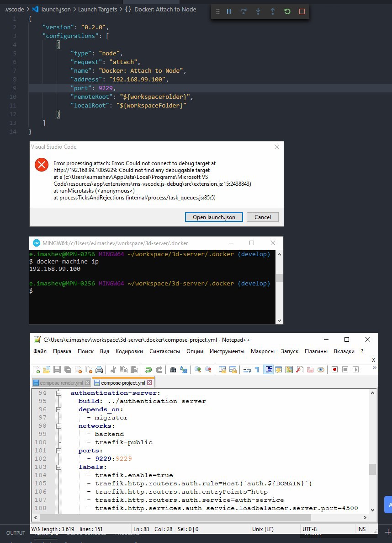Click the green Undo arrow in Notepad++

tap(148, 370)
